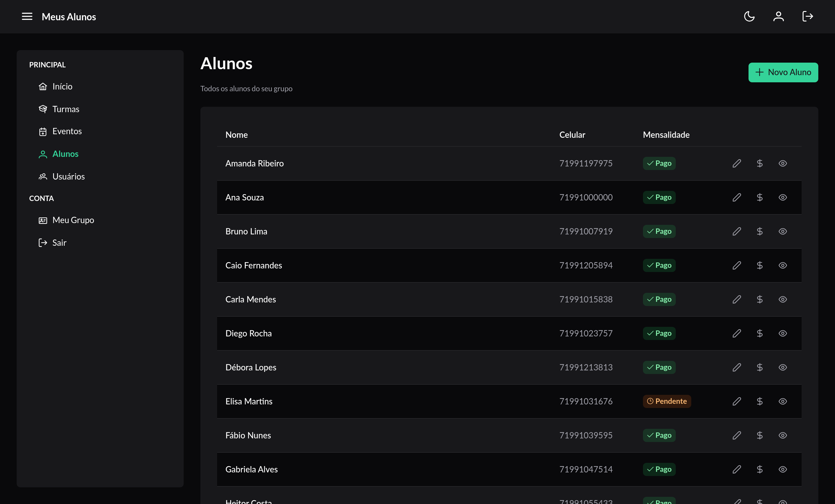Click the Novo Aluno button
835x504 pixels.
pos(783,72)
